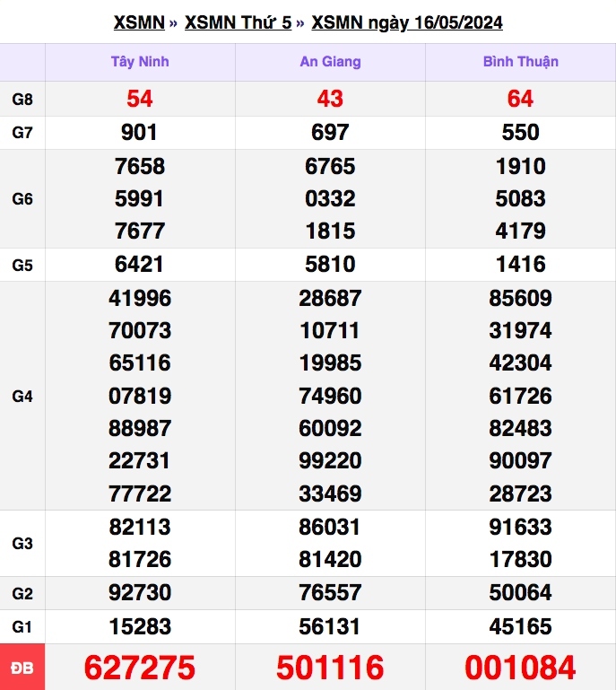Viewport: 616px width, 690px height.
Task: Select G3 number 86031
Action: [x=329, y=528]
